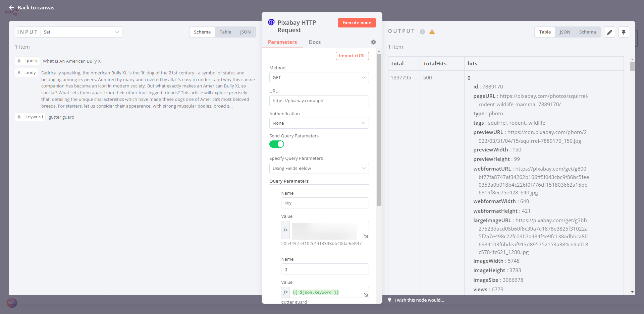Click the @ icon on the Pixabay node
The image size is (644, 314).
[x=271, y=22]
